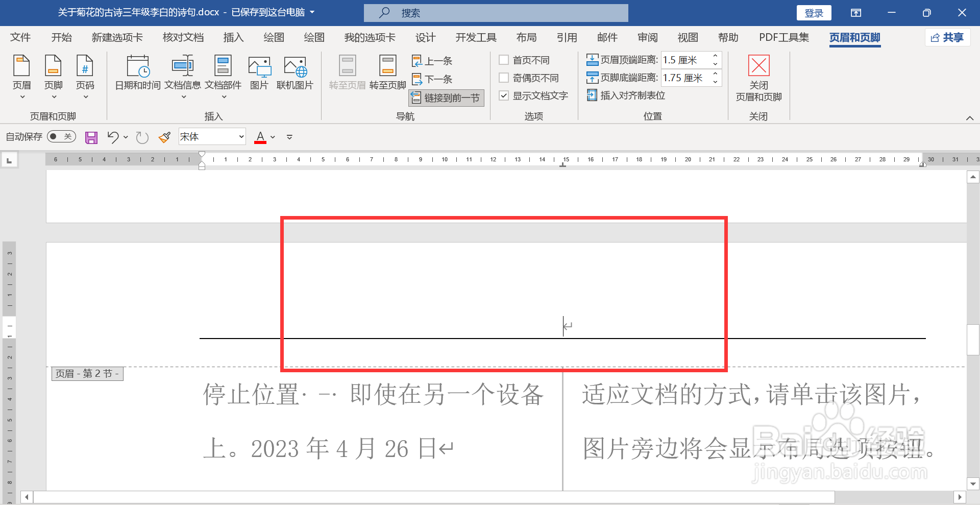Click the search magnifier icon
This screenshot has width=980, height=505.
384,13
